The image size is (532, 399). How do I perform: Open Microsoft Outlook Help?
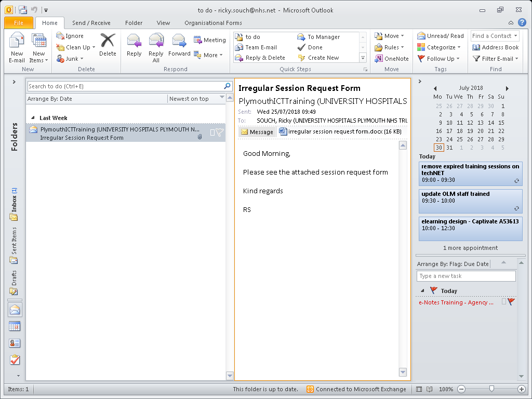click(x=522, y=23)
